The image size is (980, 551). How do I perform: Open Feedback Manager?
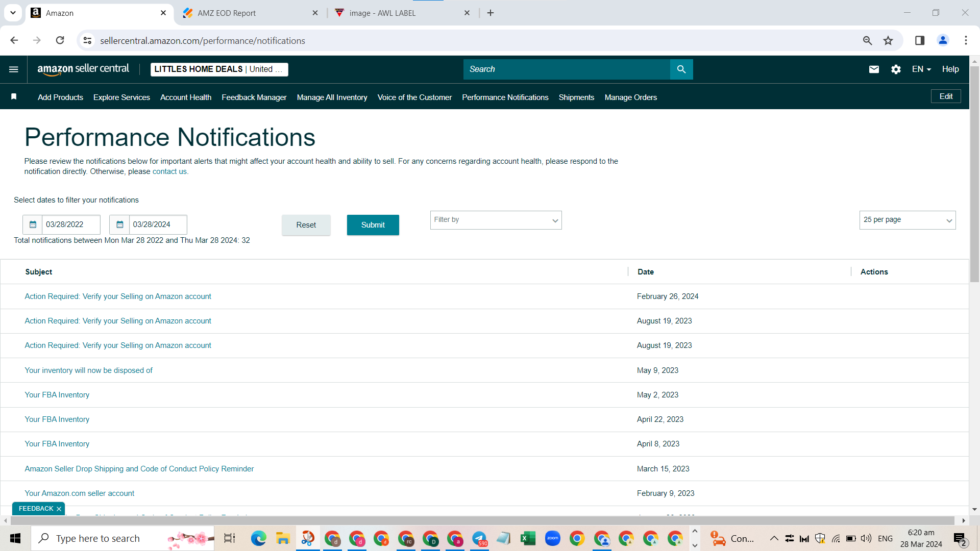254,97
